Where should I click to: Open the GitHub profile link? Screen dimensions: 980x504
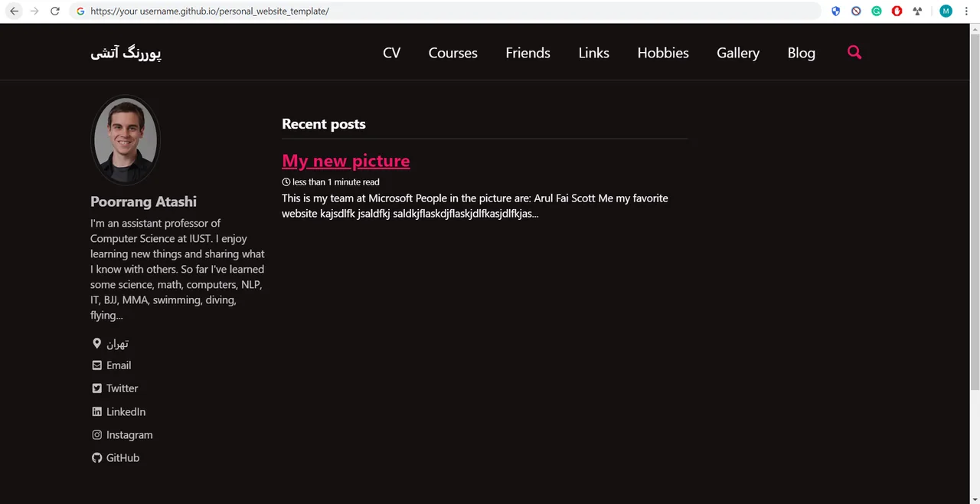coord(122,457)
